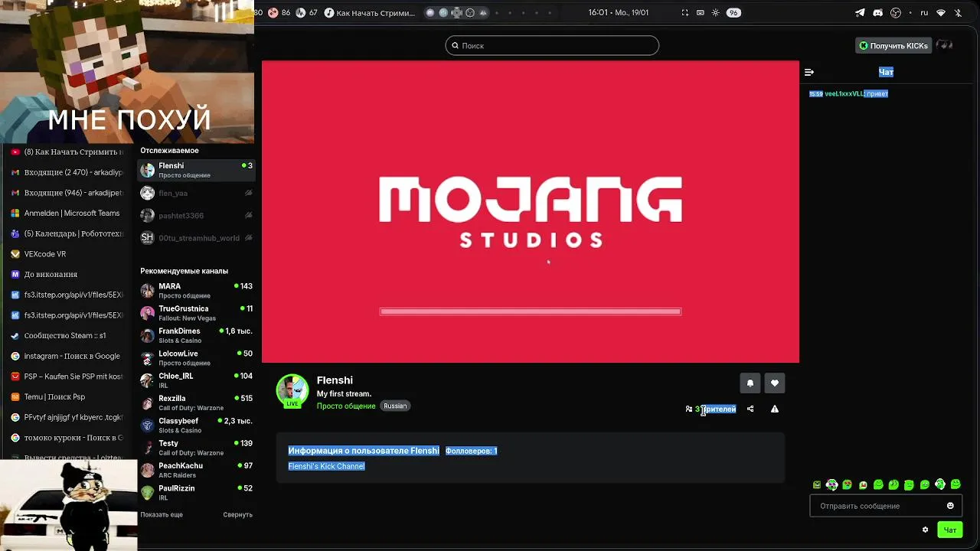Click the Mojang Studios video player
The height and width of the screenshot is (551, 980).
point(531,212)
